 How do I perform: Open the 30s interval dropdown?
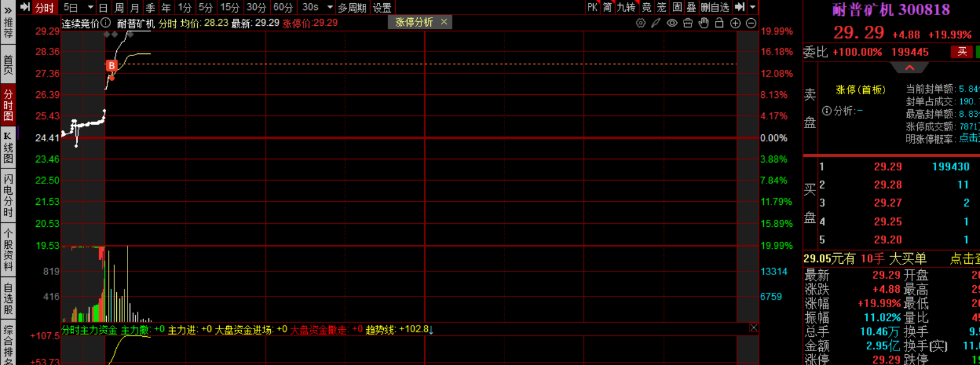pos(330,8)
